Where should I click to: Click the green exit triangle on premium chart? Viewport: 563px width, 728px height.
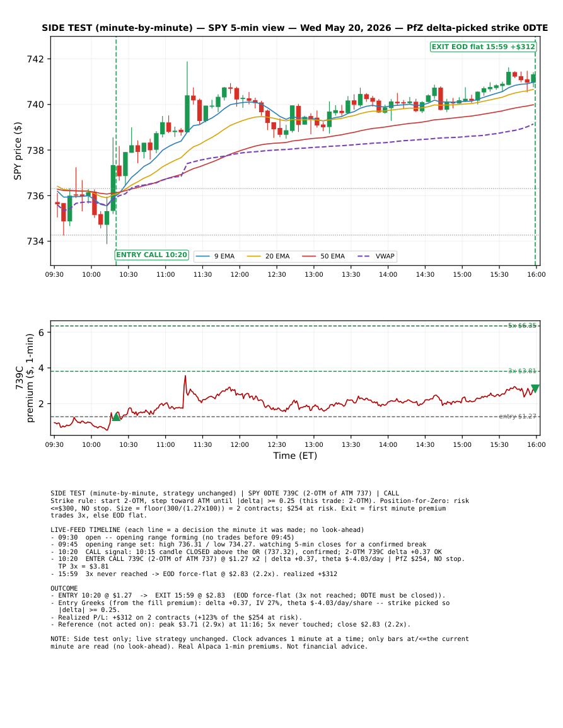(535, 389)
